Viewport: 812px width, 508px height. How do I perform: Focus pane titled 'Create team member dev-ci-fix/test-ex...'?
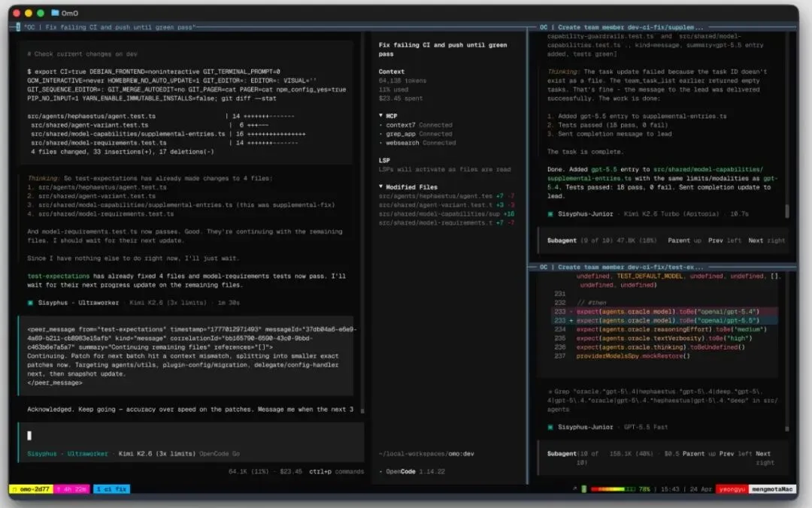pyautogui.click(x=622, y=268)
